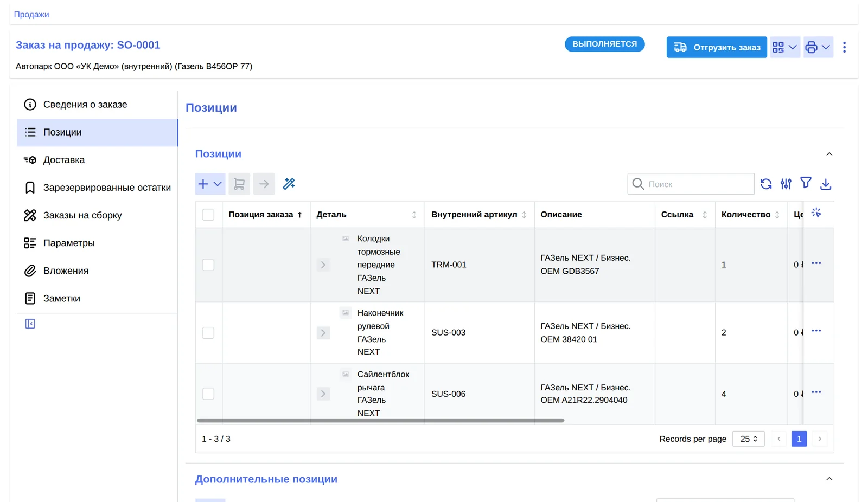Open the Параметры tab
Viewport: 868px width, 502px height.
pos(97,243)
